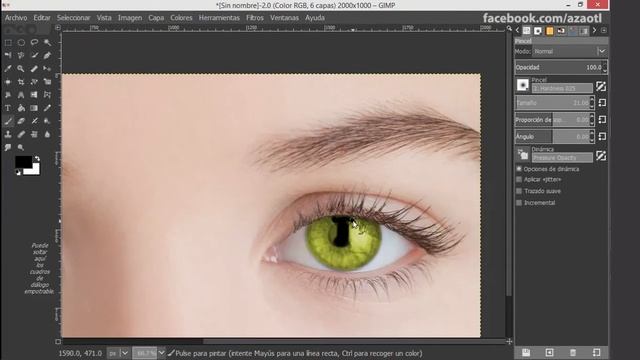Image resolution: width=640 pixels, height=360 pixels.
Task: Select the Color Picker tool
Action: 8,69
